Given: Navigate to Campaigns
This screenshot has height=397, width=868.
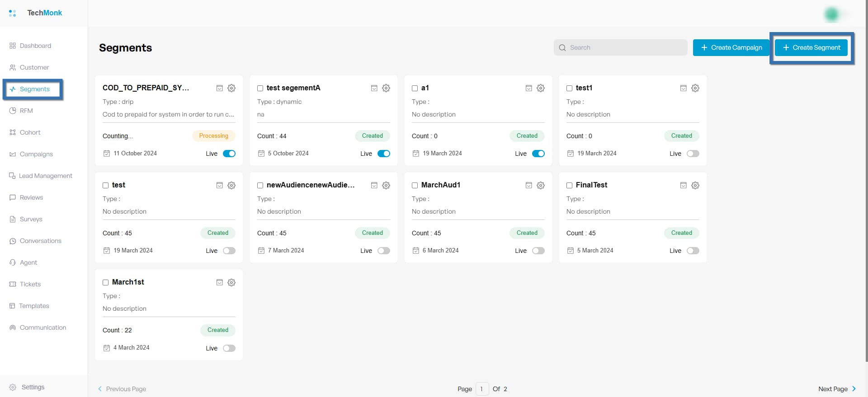Looking at the screenshot, I should pyautogui.click(x=31, y=154).
